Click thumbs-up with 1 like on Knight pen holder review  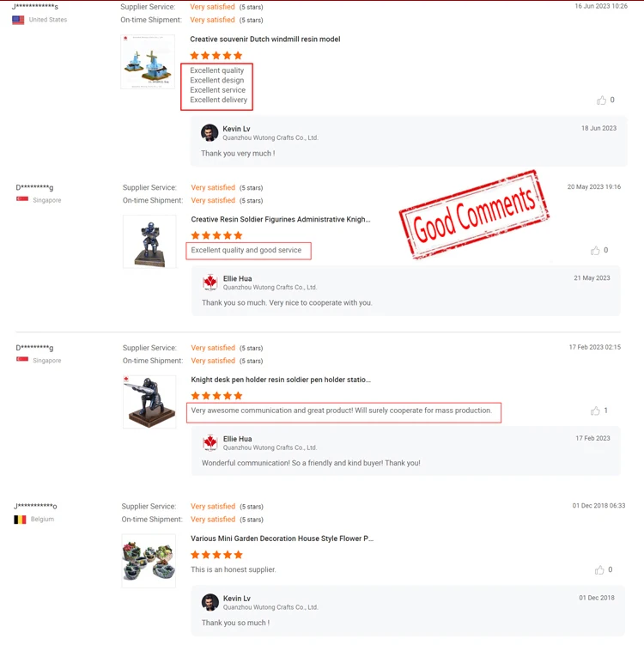(x=595, y=411)
